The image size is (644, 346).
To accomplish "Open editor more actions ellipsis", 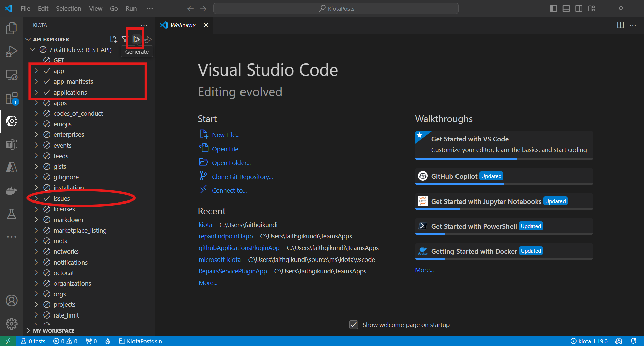I will click(633, 25).
